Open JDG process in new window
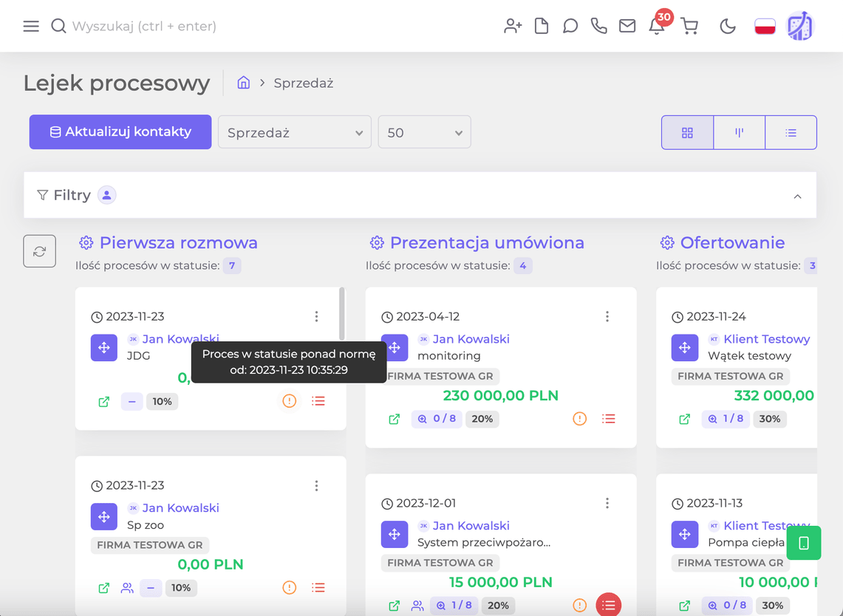This screenshot has height=616, width=843. click(103, 402)
